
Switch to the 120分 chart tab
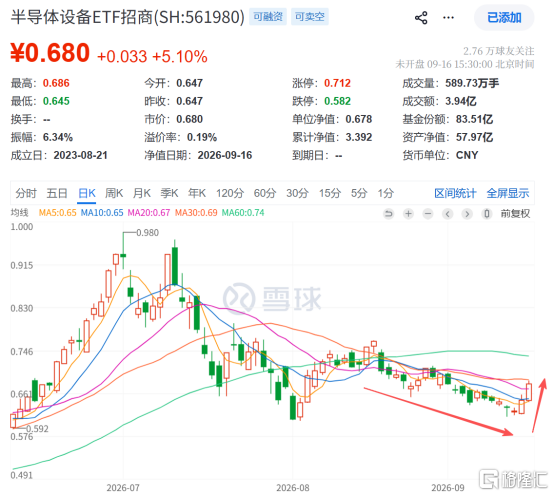230,193
